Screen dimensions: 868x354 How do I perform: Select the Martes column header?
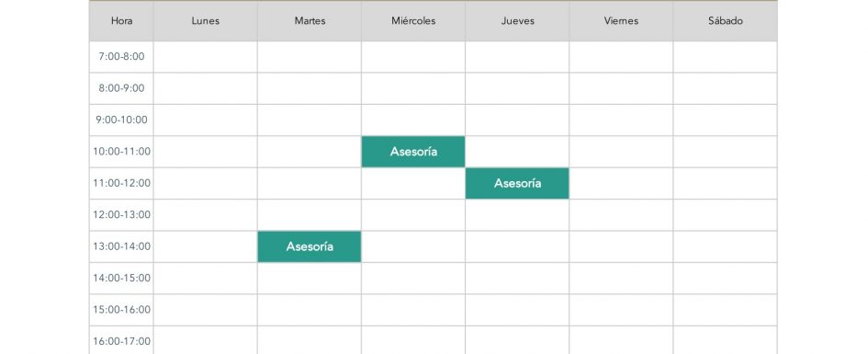pos(310,21)
